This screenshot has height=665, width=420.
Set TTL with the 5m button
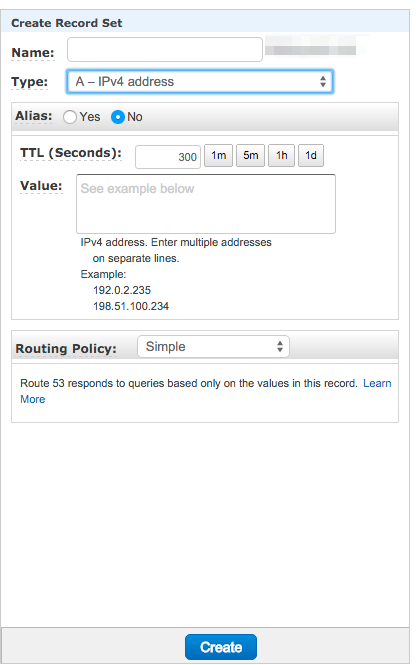[250, 156]
